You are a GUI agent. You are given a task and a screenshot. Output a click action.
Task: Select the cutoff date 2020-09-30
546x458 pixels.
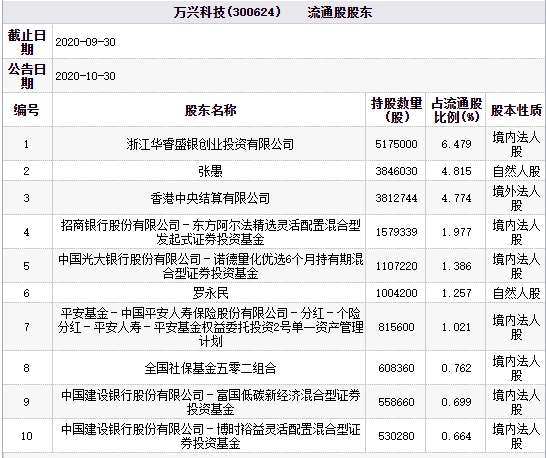pos(85,42)
